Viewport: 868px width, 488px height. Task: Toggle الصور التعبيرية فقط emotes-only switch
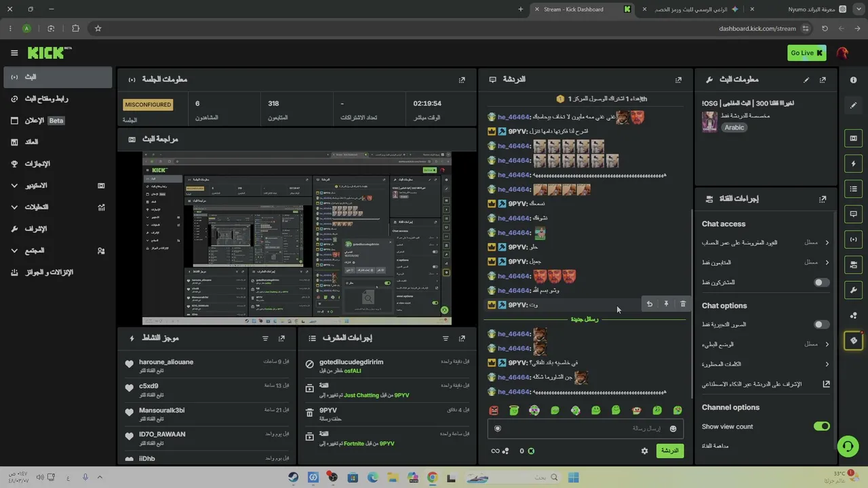[x=821, y=325]
